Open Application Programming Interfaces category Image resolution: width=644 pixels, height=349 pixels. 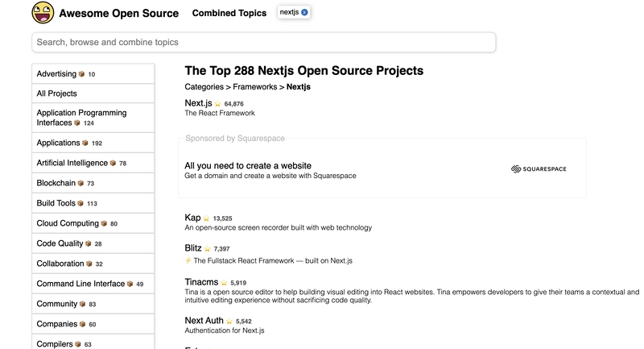coord(93,118)
